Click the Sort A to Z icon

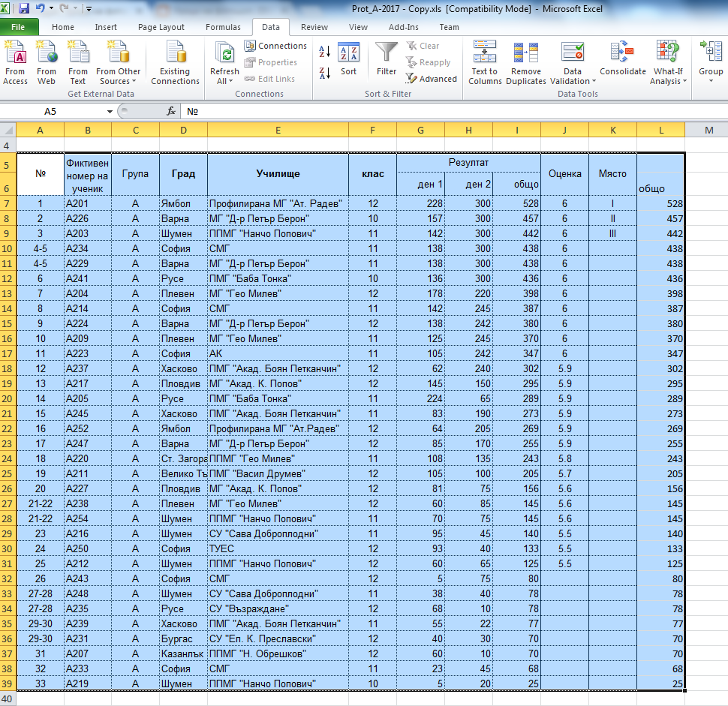tap(325, 52)
